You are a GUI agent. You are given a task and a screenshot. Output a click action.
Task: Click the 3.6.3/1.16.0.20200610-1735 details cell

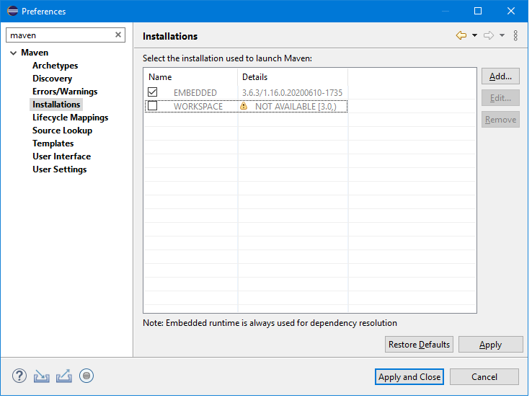click(x=294, y=93)
